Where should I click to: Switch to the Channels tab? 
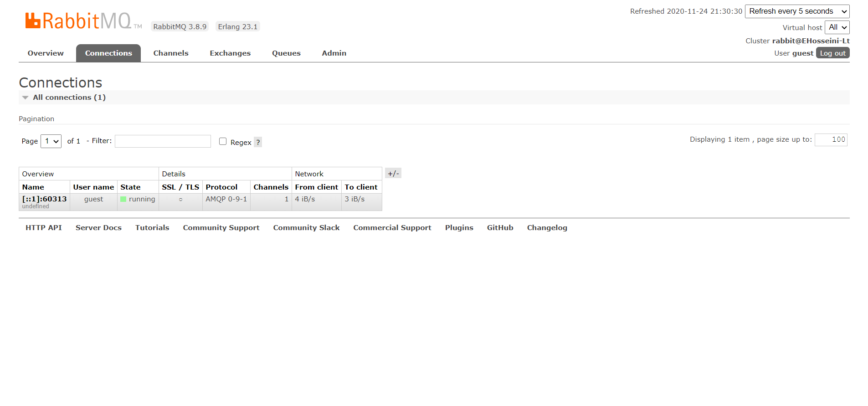[171, 53]
